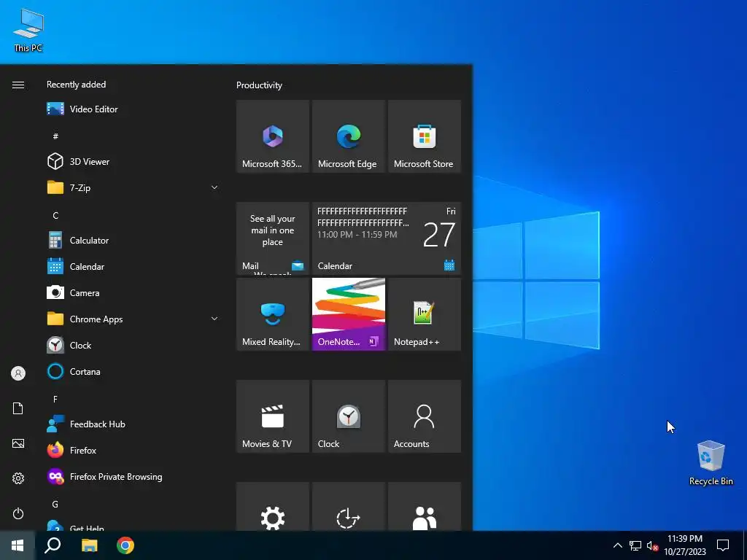Open the OneNote tile
Image resolution: width=747 pixels, height=560 pixels.
point(348,314)
